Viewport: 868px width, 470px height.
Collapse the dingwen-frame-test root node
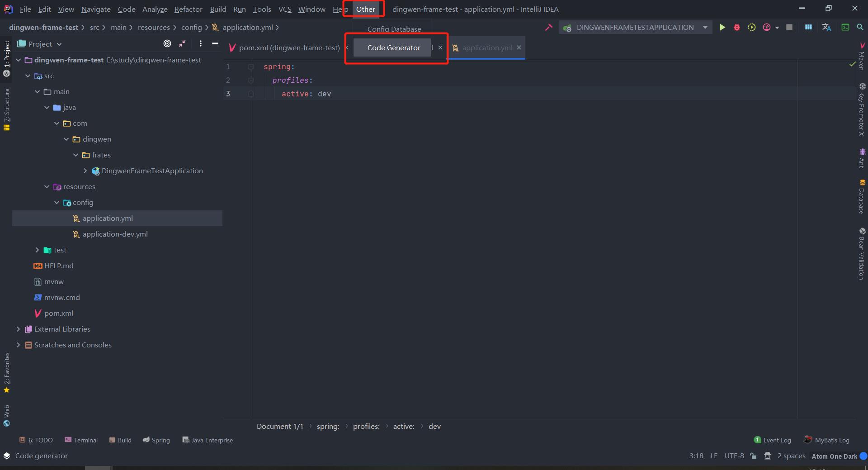coord(19,60)
